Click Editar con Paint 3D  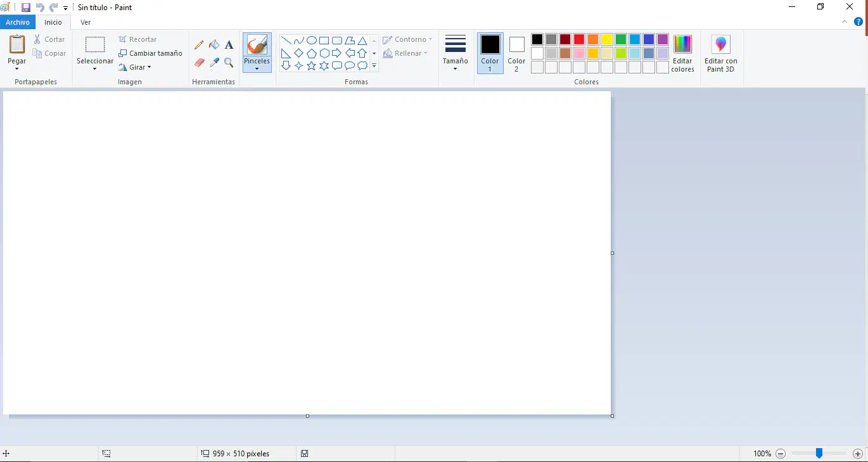pyautogui.click(x=721, y=53)
